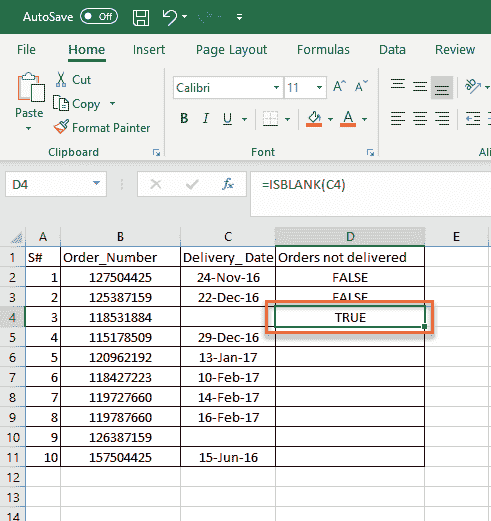Click the Decrease Indent icon
This screenshot has width=491, height=521.
pos(473,118)
